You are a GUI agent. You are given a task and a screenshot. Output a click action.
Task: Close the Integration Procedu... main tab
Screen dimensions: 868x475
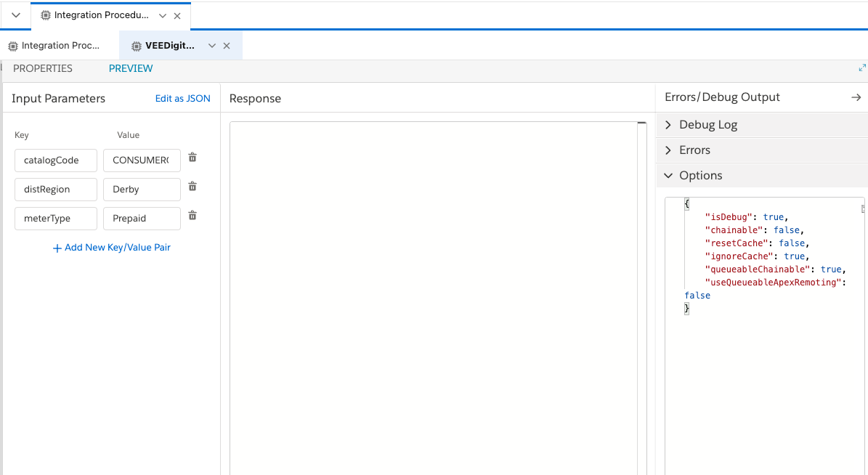(x=177, y=16)
